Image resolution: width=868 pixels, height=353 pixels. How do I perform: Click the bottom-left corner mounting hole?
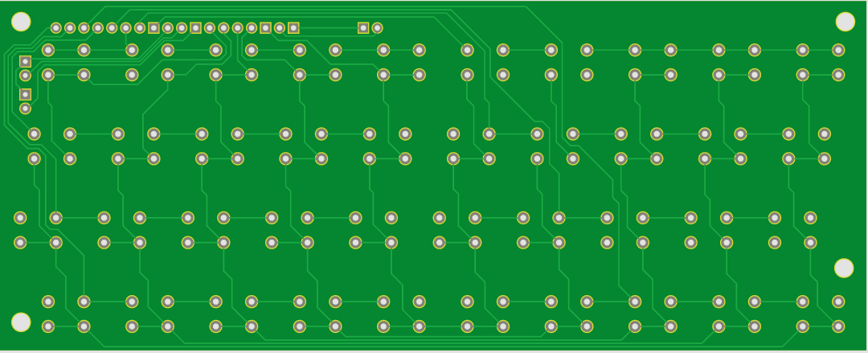[x=21, y=322]
